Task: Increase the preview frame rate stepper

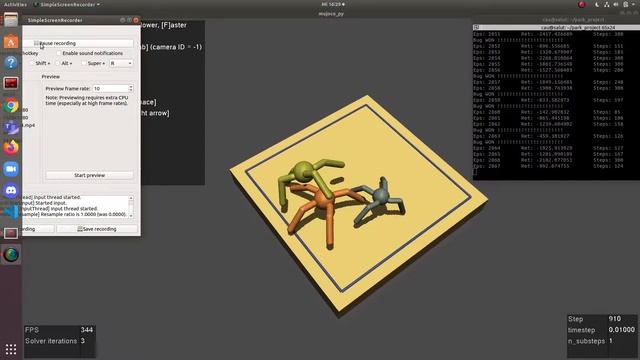Action: tap(131, 87)
